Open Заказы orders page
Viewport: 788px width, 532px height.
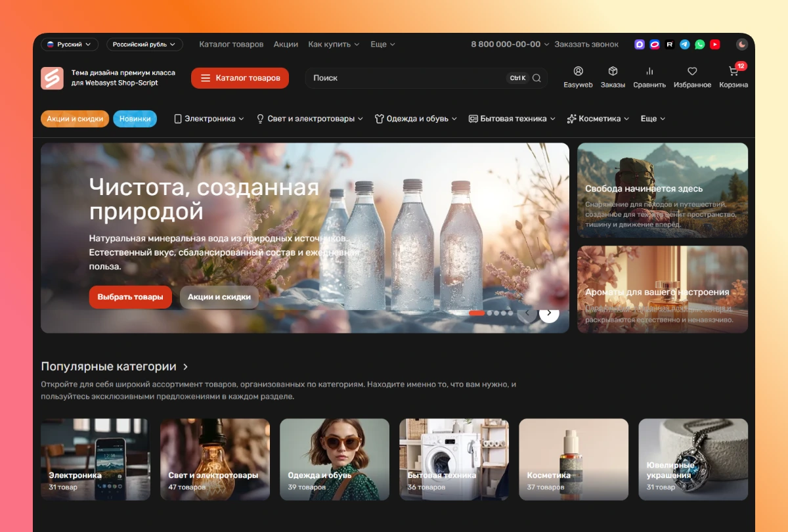[613, 77]
